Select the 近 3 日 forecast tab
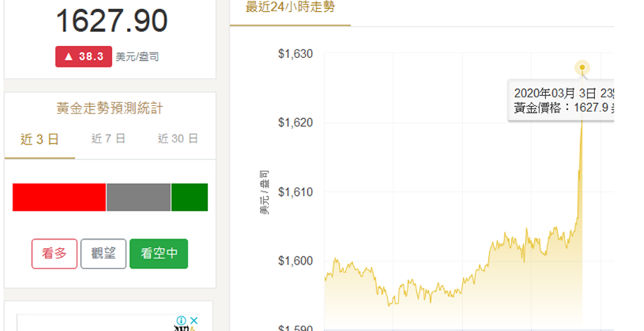The width and height of the screenshot is (644, 331). pyautogui.click(x=40, y=140)
